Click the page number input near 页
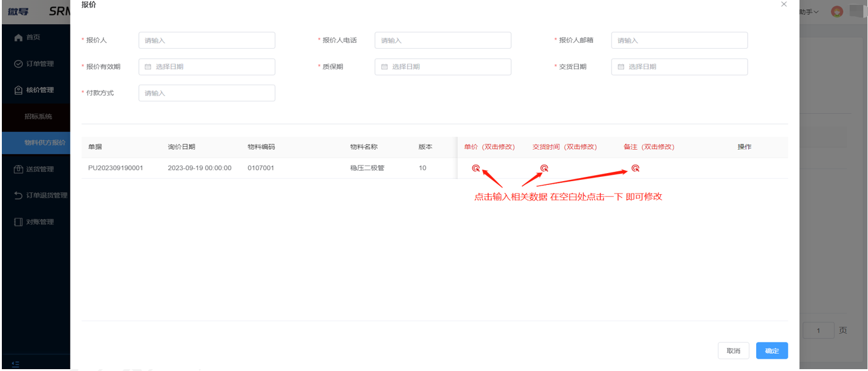This screenshot has width=868, height=371. click(x=818, y=330)
